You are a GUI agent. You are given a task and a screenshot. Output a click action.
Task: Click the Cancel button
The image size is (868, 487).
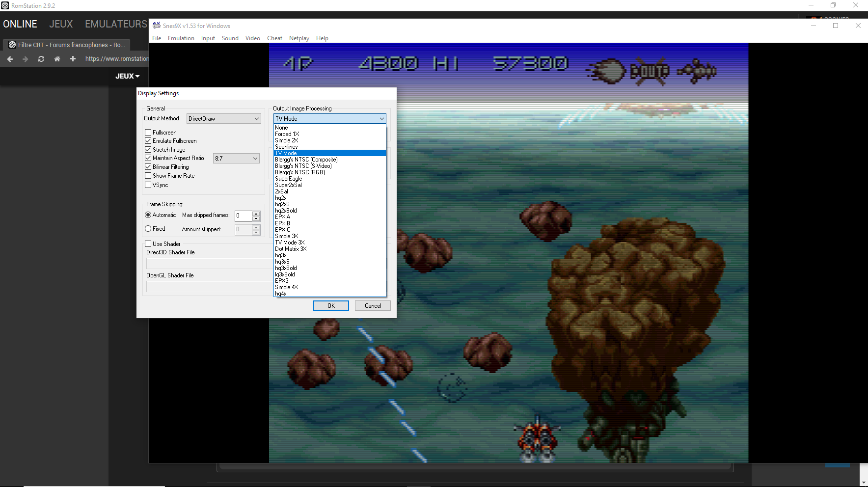[373, 306]
